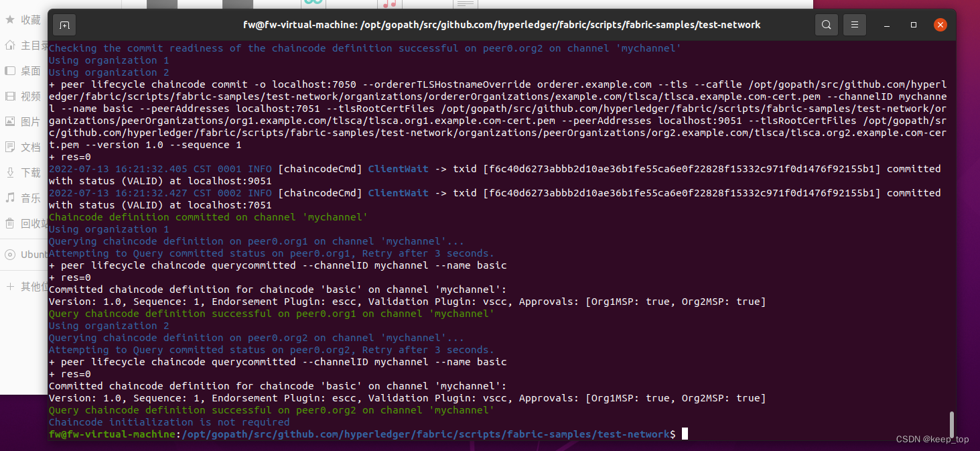Image resolution: width=980 pixels, height=451 pixels.
Task: Open 下载 (Downloads) in Files sidebar
Action: coord(23,172)
